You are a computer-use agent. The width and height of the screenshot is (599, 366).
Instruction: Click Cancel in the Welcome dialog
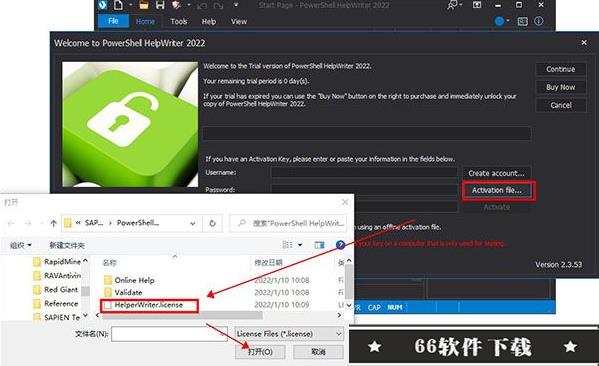pos(560,105)
